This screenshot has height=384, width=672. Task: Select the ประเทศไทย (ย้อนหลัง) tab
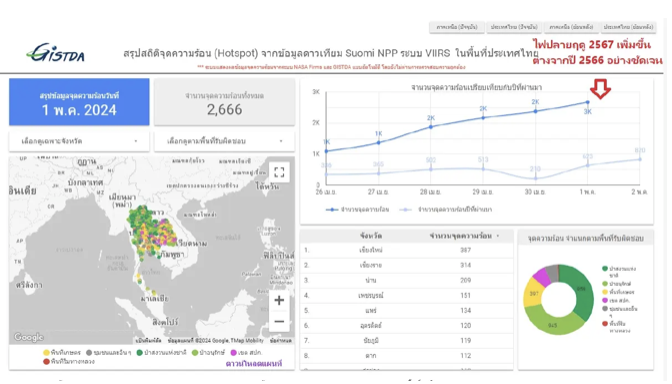click(628, 27)
